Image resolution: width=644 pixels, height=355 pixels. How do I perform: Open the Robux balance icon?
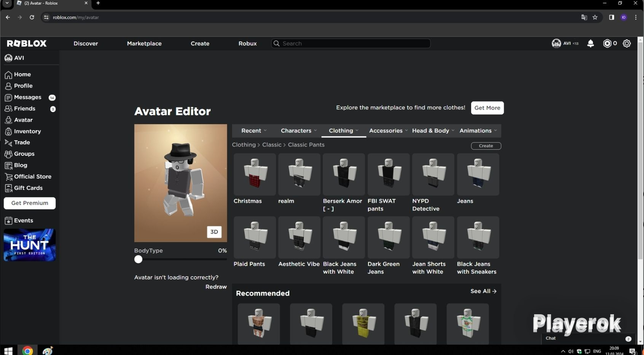pyautogui.click(x=607, y=43)
